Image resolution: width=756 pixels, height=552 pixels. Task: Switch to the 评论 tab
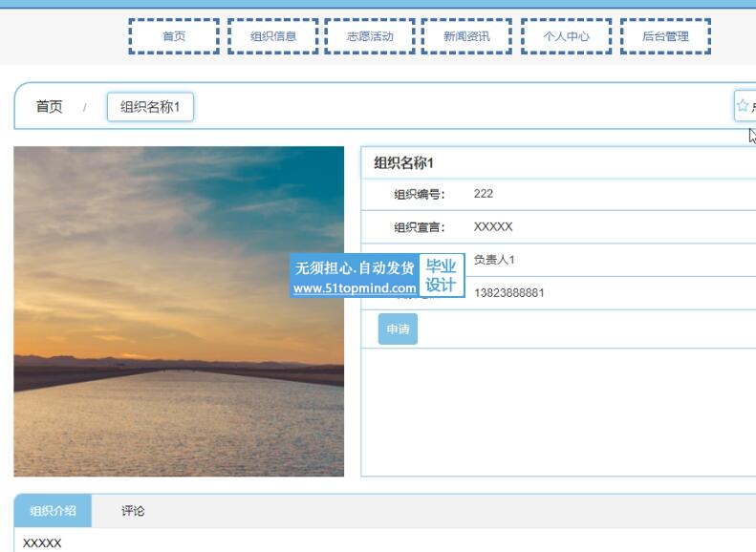[x=133, y=511]
